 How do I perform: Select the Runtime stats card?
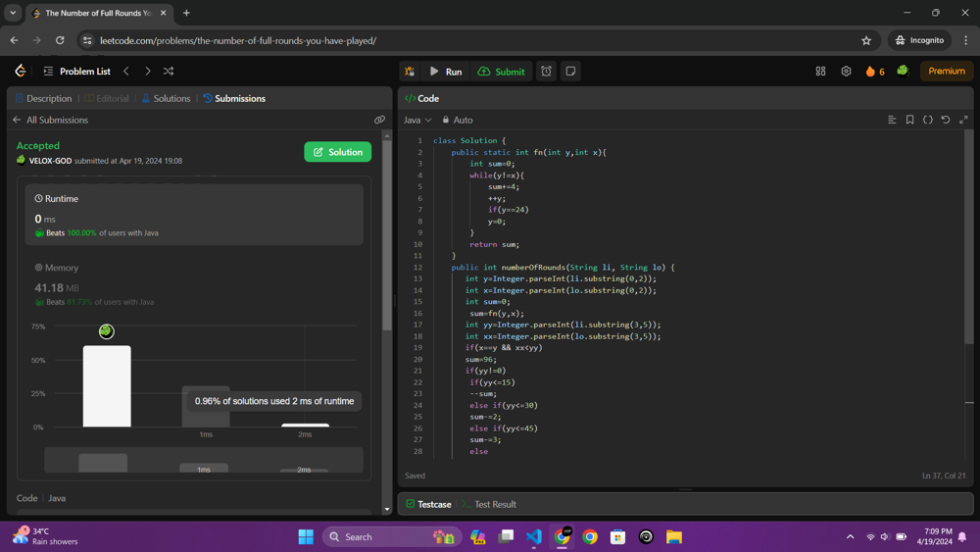(x=194, y=215)
